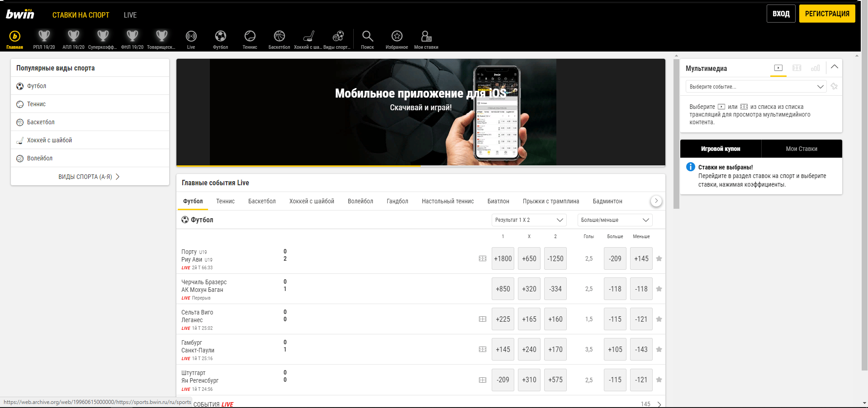Collapse the Мультимедиа panel
The image size is (868, 408).
[835, 67]
